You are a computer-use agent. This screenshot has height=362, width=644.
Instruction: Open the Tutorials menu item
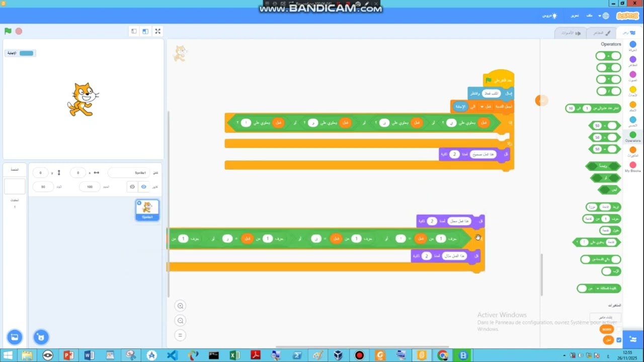tap(549, 16)
